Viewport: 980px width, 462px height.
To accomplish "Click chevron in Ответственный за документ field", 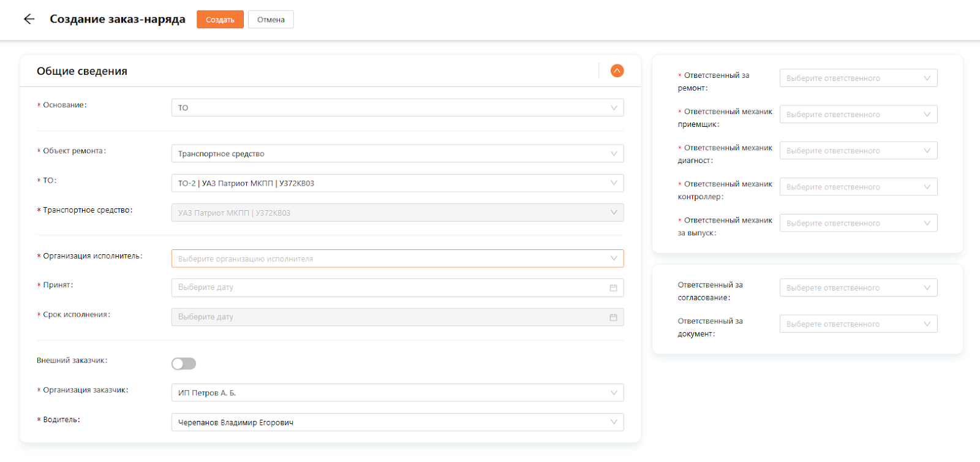I will 927,324.
